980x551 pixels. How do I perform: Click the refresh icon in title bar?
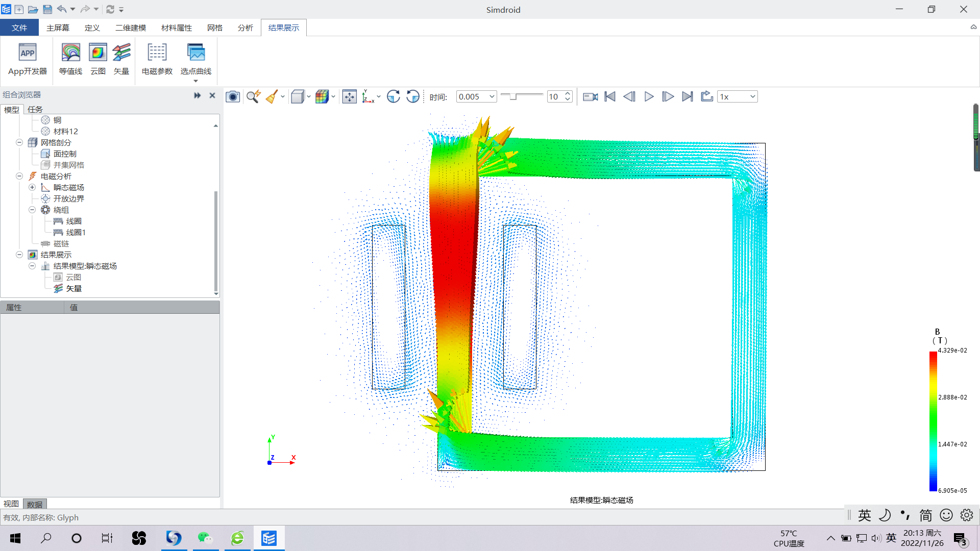[110, 9]
